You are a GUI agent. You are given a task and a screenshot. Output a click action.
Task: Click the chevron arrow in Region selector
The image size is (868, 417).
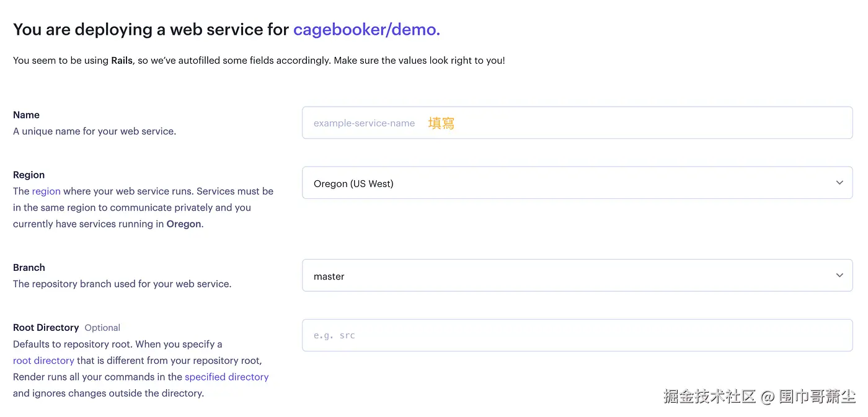click(839, 183)
